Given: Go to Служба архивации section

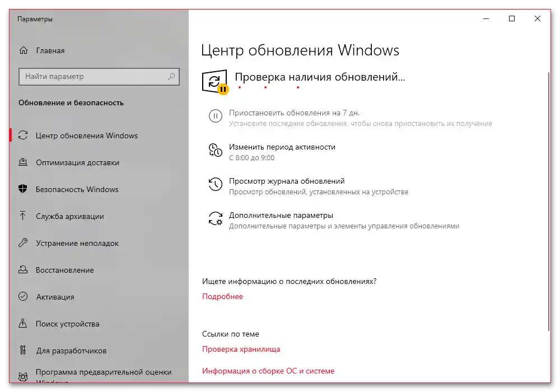Looking at the screenshot, I should 69,216.
